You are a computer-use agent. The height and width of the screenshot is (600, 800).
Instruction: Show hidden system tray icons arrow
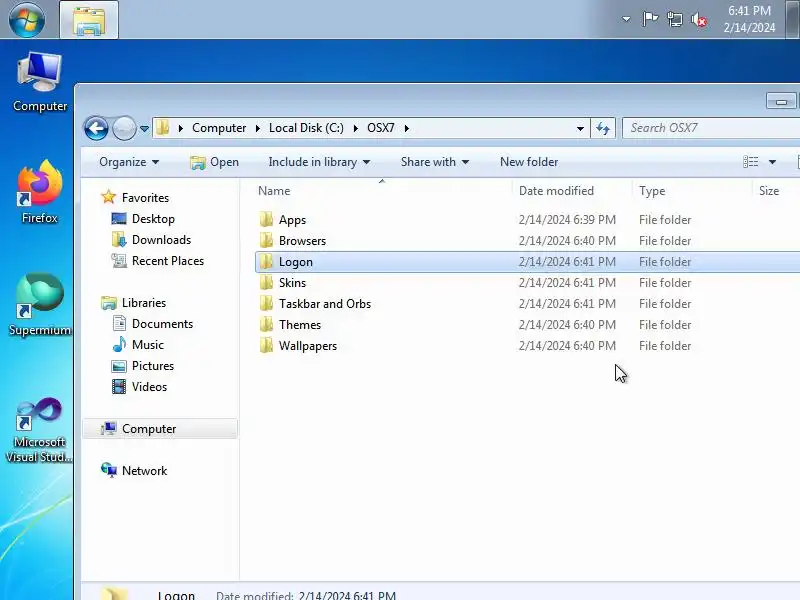point(626,19)
